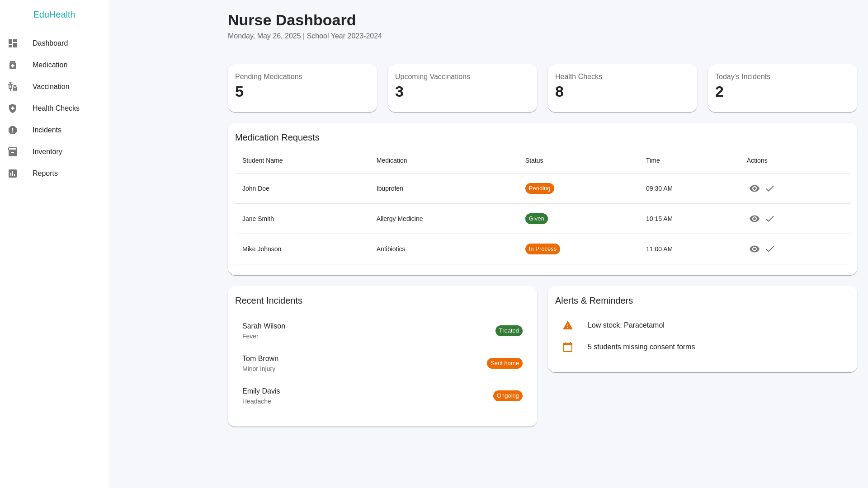Click the calendar icon for consent forms
Screen dimensions: 868x488
pos(568,347)
